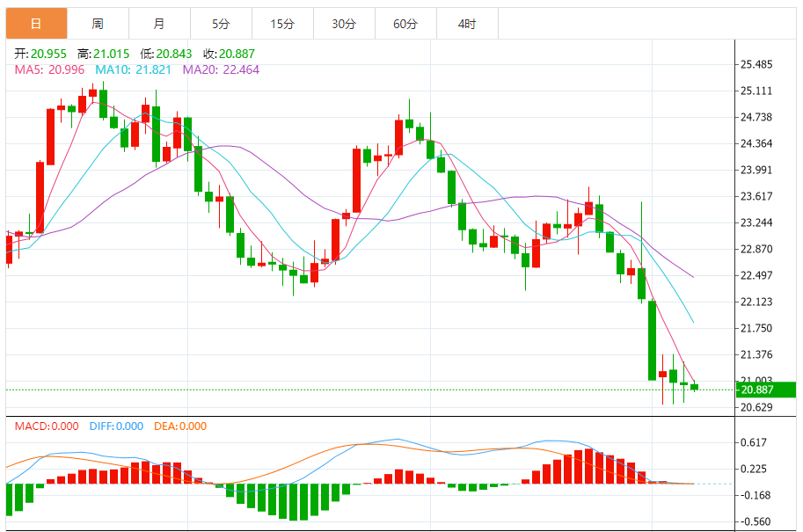Viewport: 803px width, 532px height.
Task: Click the 21.750 price axis label
Action: (x=756, y=328)
